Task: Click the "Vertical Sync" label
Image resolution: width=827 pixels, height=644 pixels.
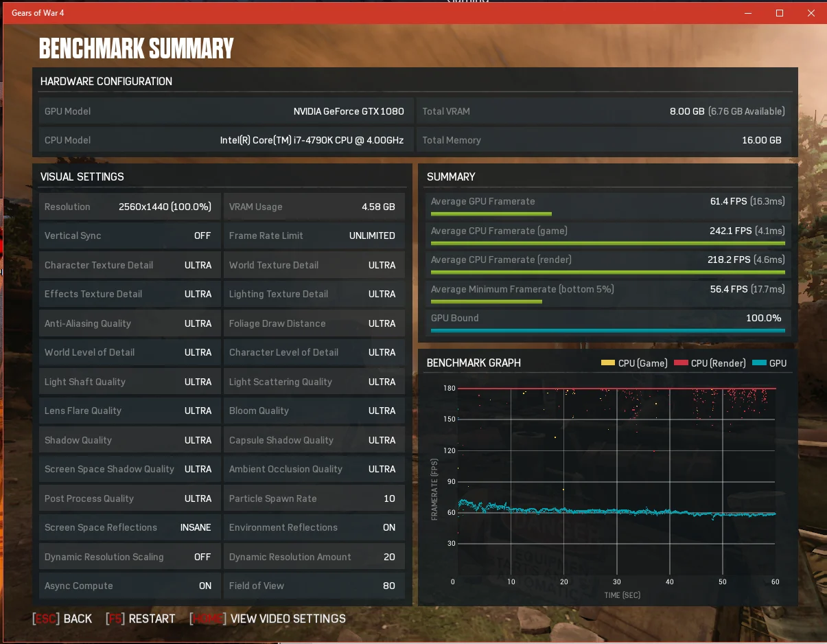Action: 73,235
